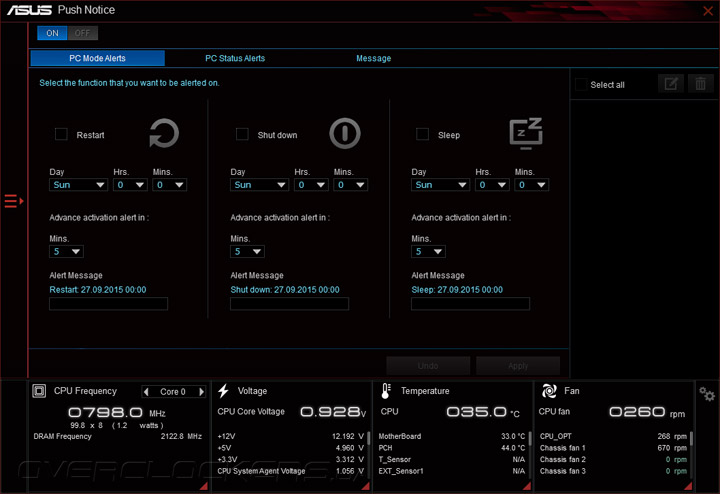
Task: Click the 'Restart: 27.09.2015 00:00' text
Action: pyautogui.click(x=98, y=290)
